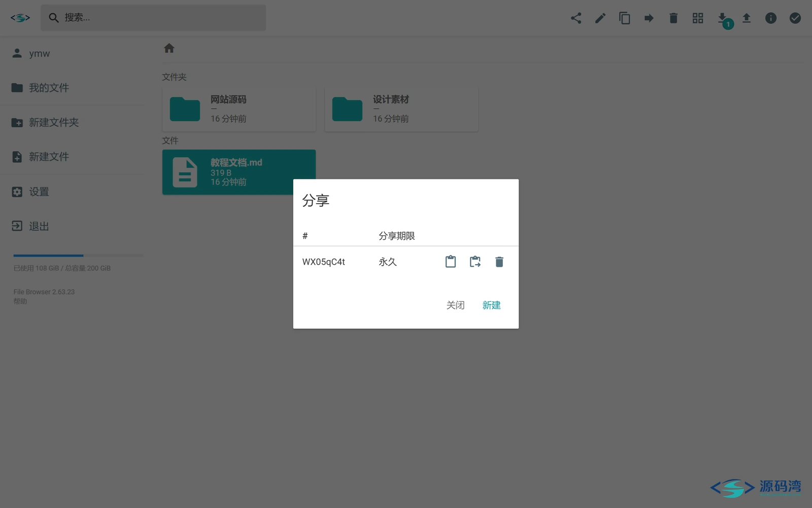Click the File Browser 2.63.23 version text
The width and height of the screenshot is (812, 508).
(x=44, y=292)
